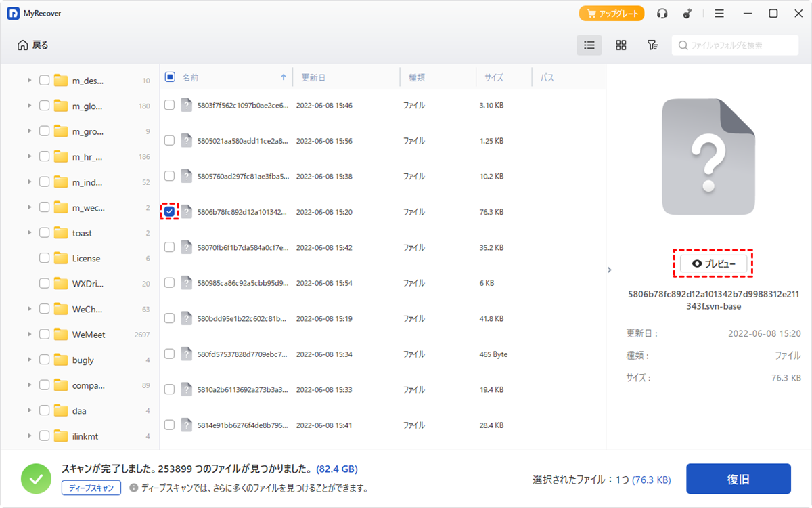The image size is (812, 508).
Task: Open the hamburger menu icon
Action: pos(719,14)
